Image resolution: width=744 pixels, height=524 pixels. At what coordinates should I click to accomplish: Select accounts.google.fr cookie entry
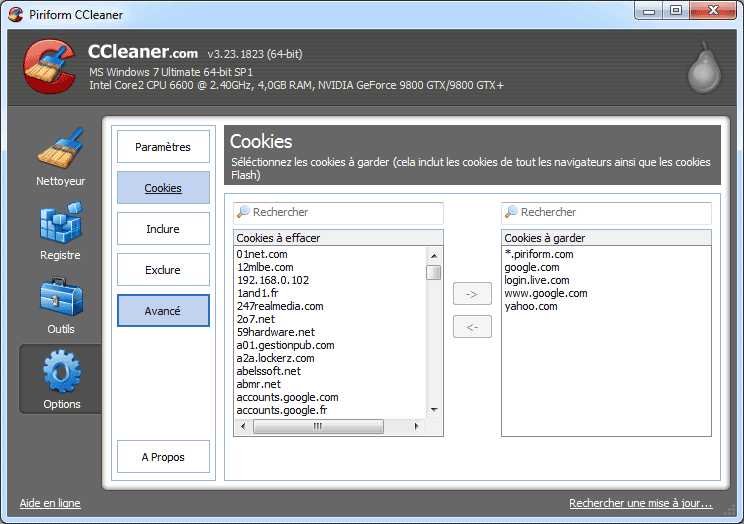[x=282, y=410]
